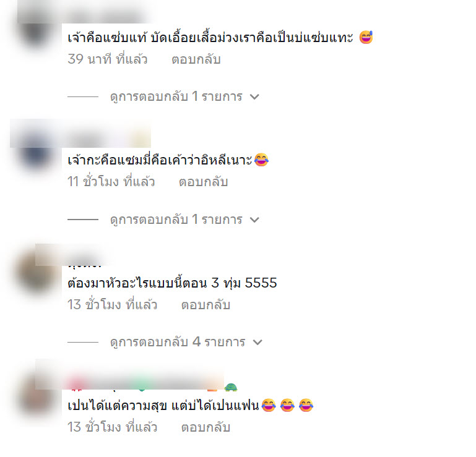Click chevron next to first ดูการตอบกลับ 1 รายการ
Viewport: 476px width, 457px height.
pos(254,96)
